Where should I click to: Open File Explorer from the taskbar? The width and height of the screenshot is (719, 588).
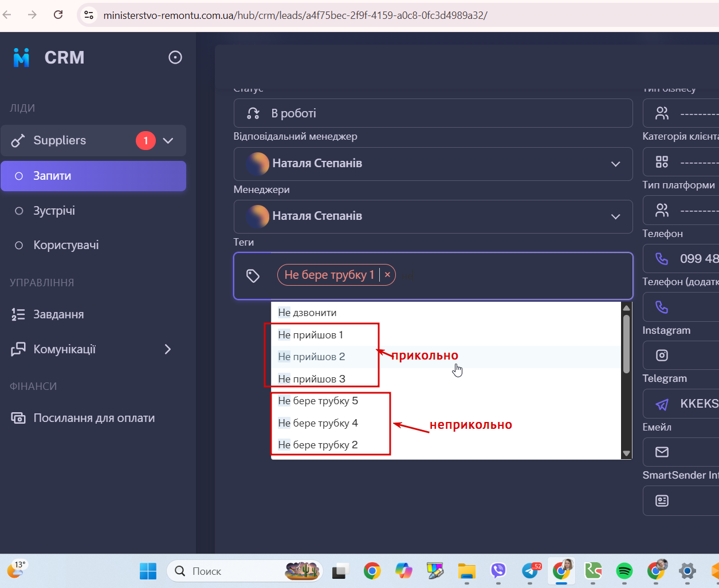(467, 571)
